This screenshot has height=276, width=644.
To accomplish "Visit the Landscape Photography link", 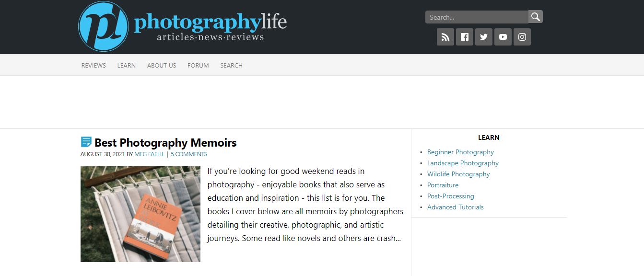I will point(463,163).
